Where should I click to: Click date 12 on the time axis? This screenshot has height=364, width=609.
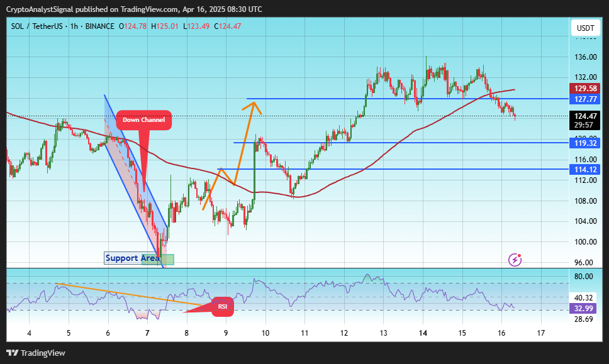pyautogui.click(x=344, y=333)
